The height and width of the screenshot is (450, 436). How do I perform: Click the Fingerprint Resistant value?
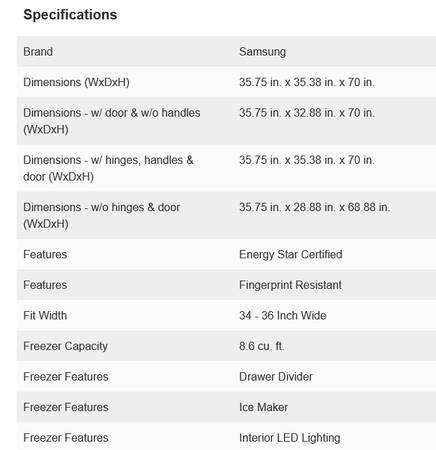pyautogui.click(x=290, y=285)
